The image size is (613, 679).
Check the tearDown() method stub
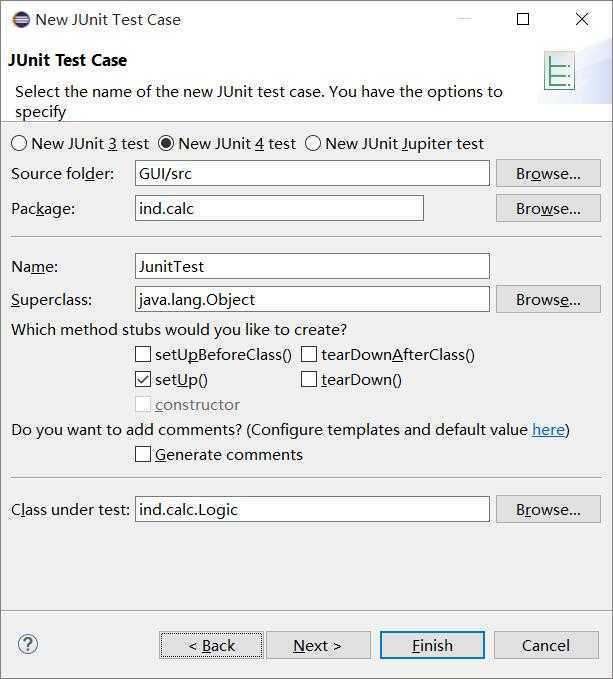309,379
